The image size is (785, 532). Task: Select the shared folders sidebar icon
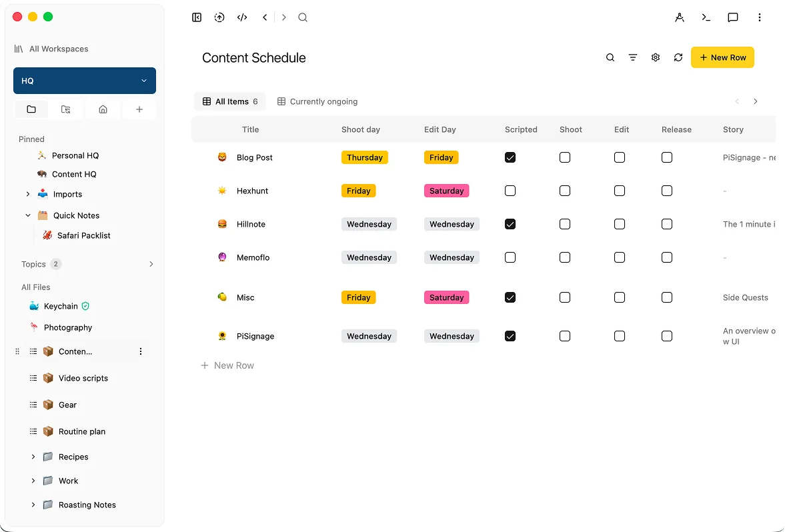pyautogui.click(x=65, y=109)
